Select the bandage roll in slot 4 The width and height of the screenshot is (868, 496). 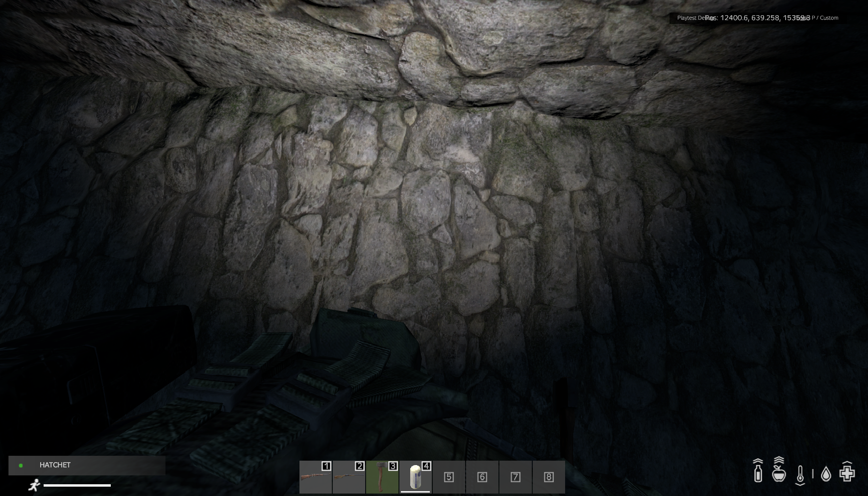[416, 477]
